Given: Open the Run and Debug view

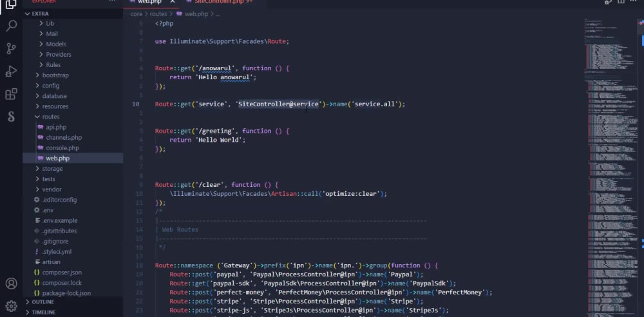Looking at the screenshot, I should tap(11, 72).
